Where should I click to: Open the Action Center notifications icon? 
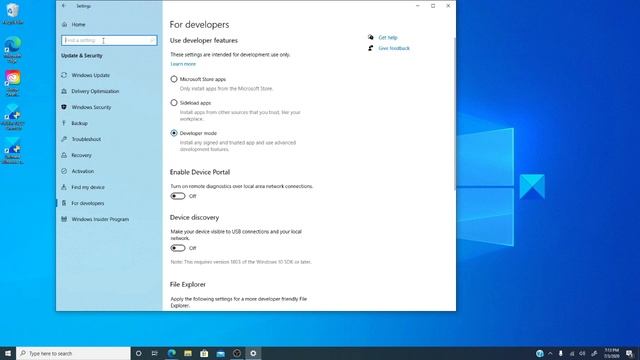tap(629, 353)
